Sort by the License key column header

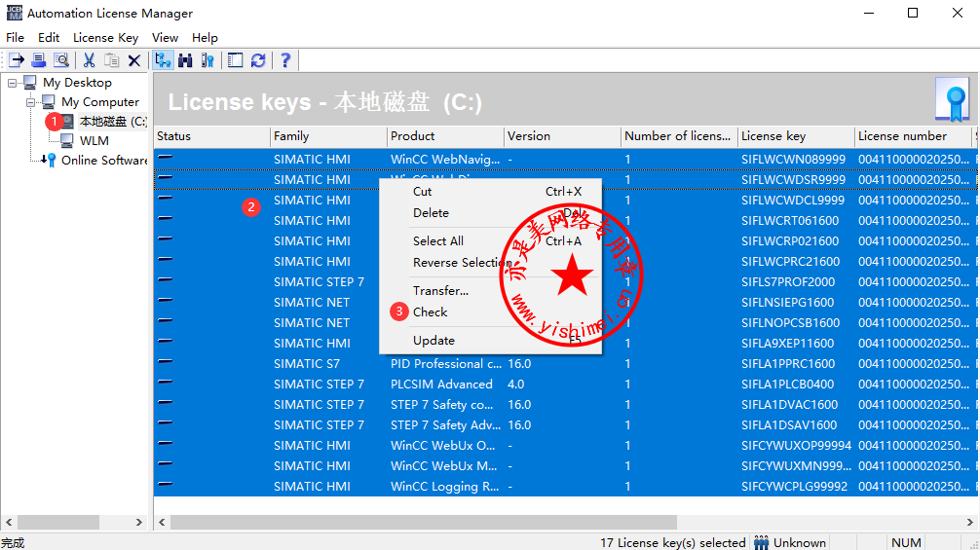[796, 136]
